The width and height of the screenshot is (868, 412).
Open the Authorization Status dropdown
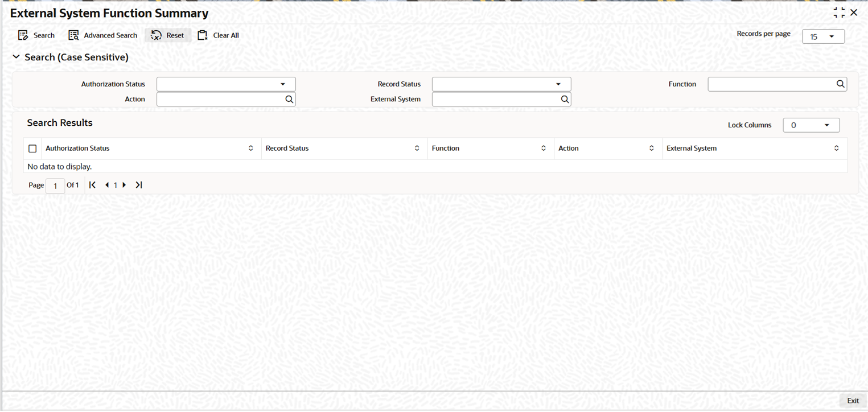(226, 84)
